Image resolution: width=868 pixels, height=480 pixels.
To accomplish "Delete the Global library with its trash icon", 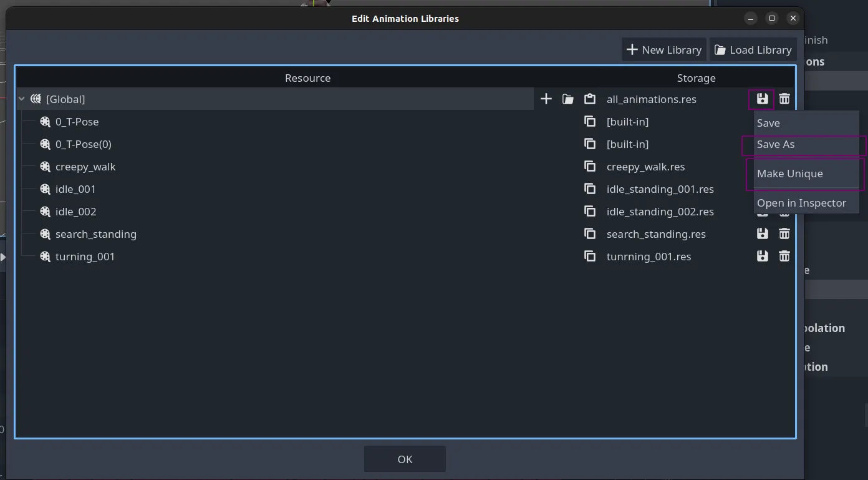I will pos(784,99).
